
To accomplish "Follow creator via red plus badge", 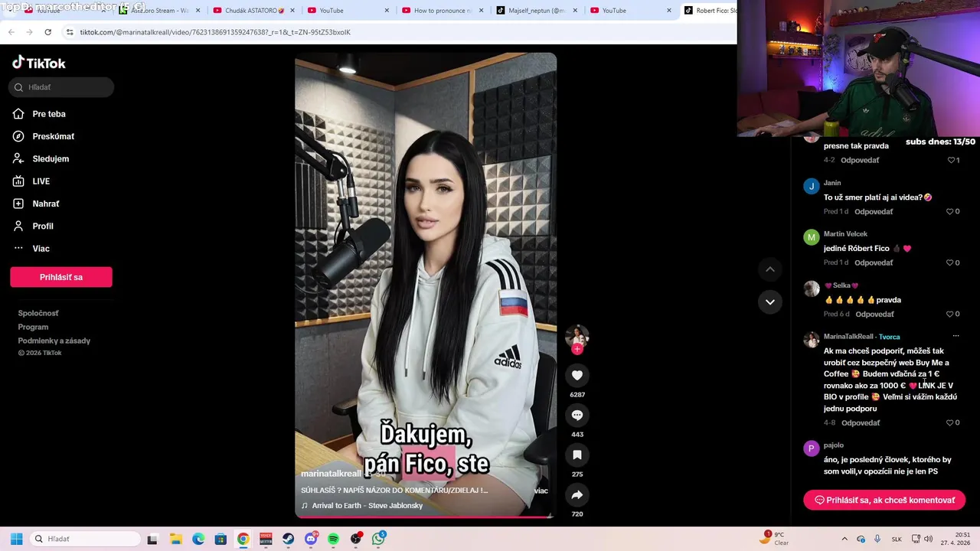I will point(577,349).
